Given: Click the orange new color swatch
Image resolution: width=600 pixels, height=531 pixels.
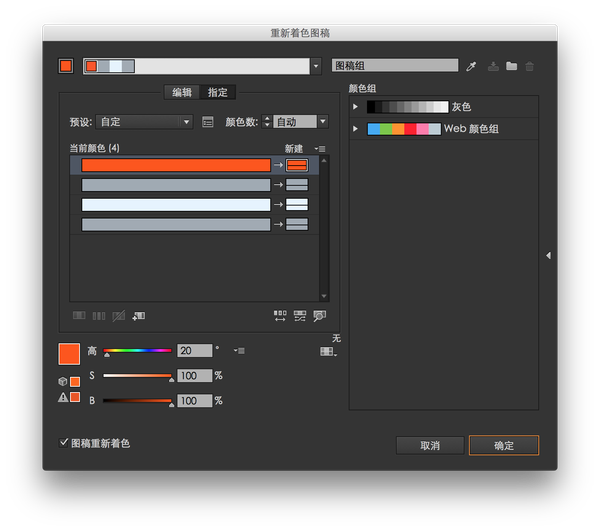Looking at the screenshot, I should (x=297, y=165).
